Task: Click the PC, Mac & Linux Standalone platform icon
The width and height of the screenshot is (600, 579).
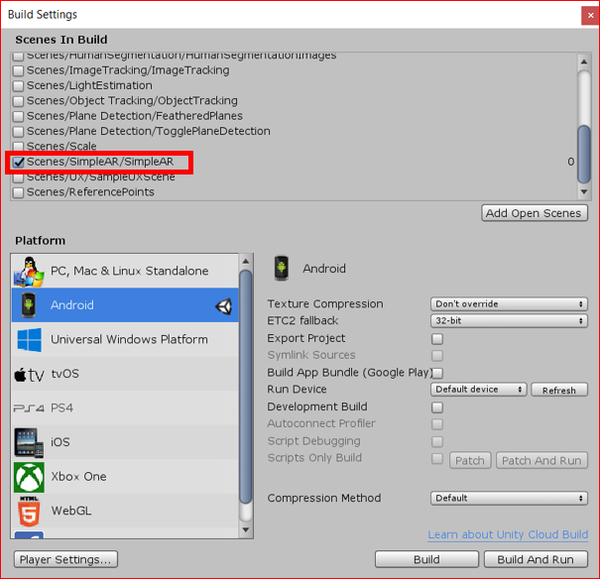Action: (x=29, y=271)
